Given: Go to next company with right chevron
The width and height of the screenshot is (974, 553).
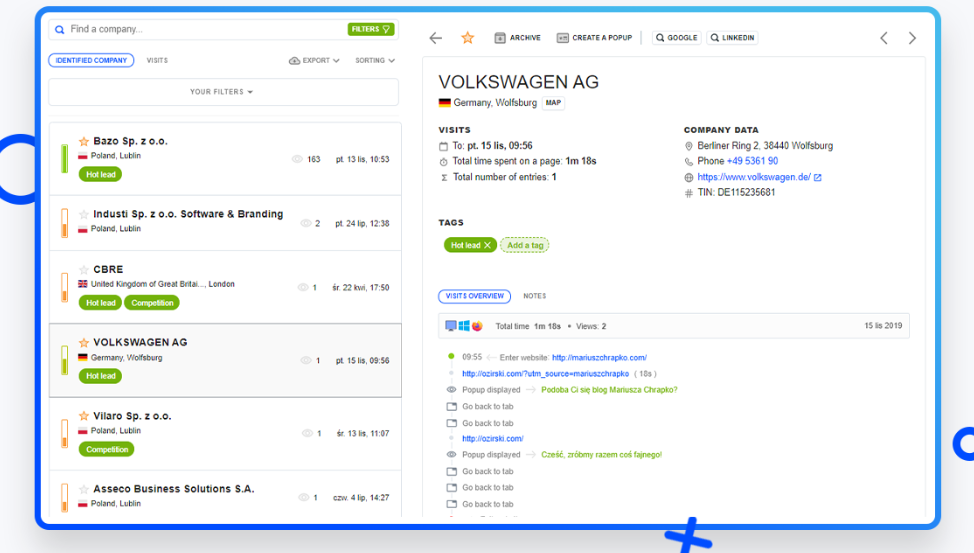Looking at the screenshot, I should pos(911,38).
